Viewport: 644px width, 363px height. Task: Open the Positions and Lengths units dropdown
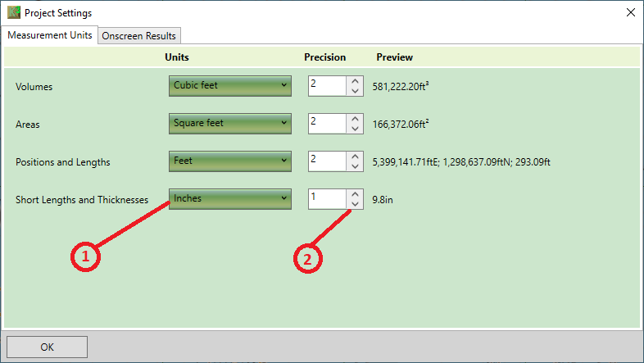pyautogui.click(x=230, y=161)
